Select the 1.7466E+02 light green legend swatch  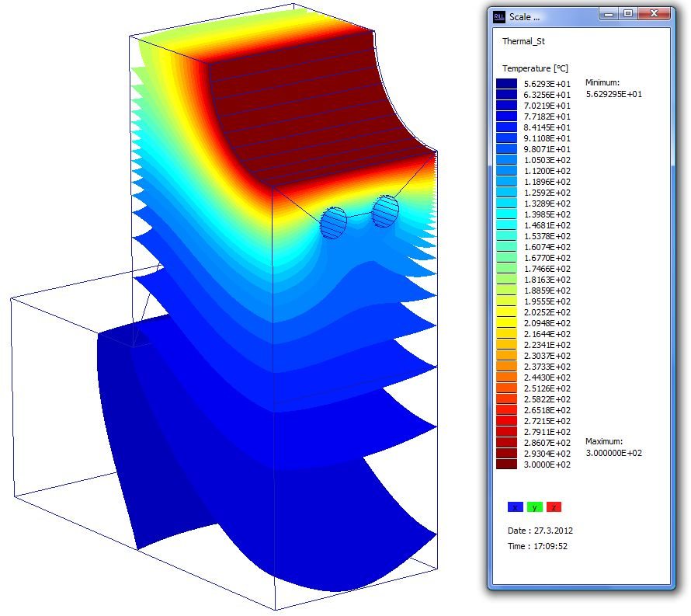(506, 269)
